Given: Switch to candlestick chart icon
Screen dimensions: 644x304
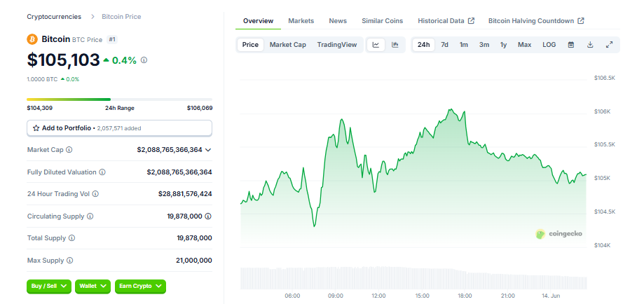Looking at the screenshot, I should click(x=395, y=45).
